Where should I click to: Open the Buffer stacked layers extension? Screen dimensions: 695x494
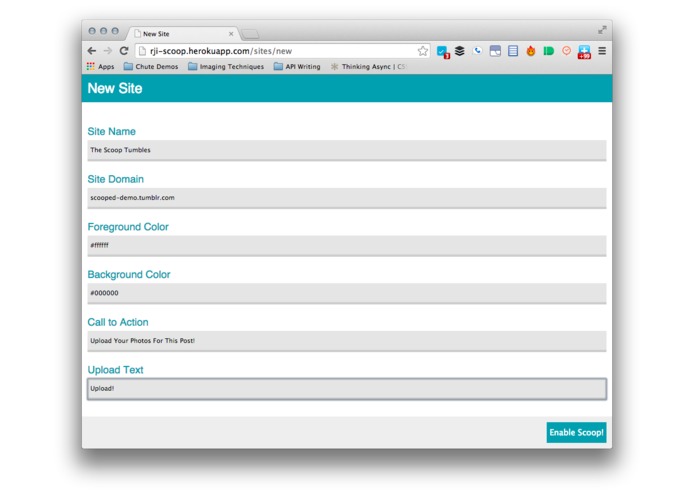pyautogui.click(x=460, y=51)
